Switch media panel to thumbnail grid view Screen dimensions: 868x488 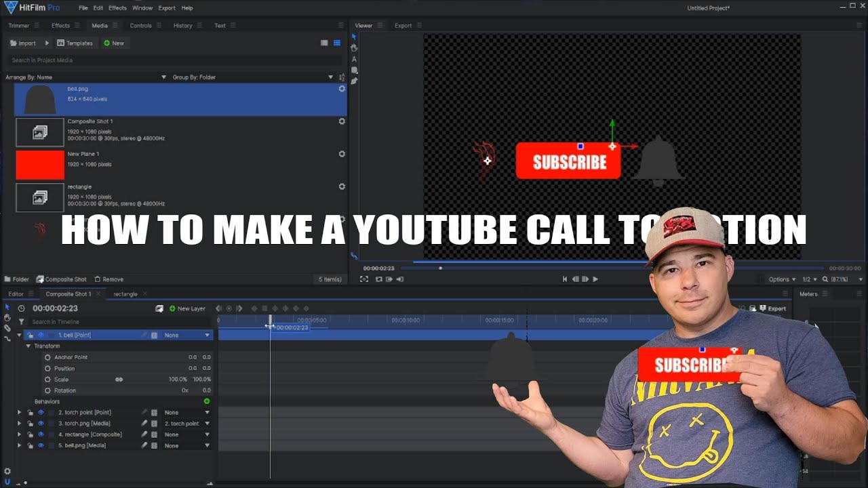(x=324, y=43)
